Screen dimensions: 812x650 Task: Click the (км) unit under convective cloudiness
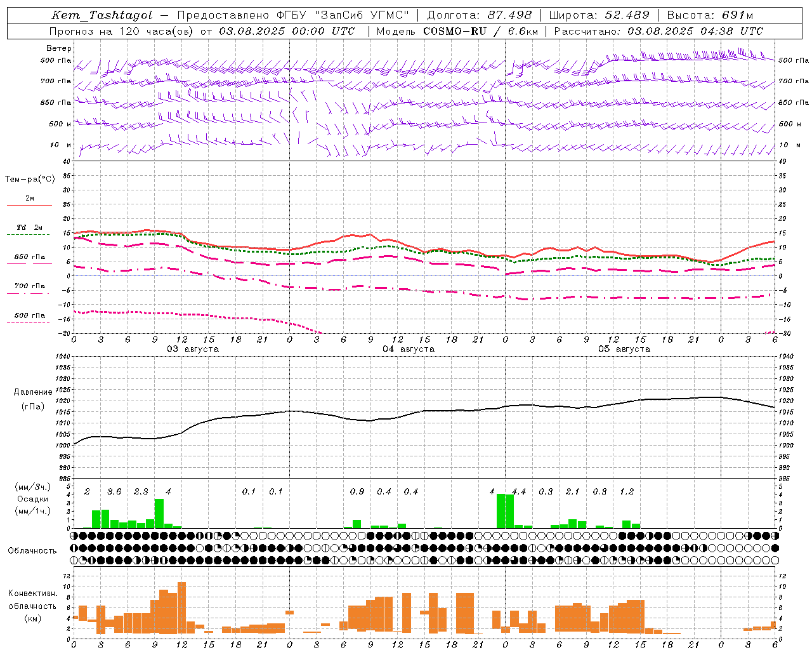(32, 618)
